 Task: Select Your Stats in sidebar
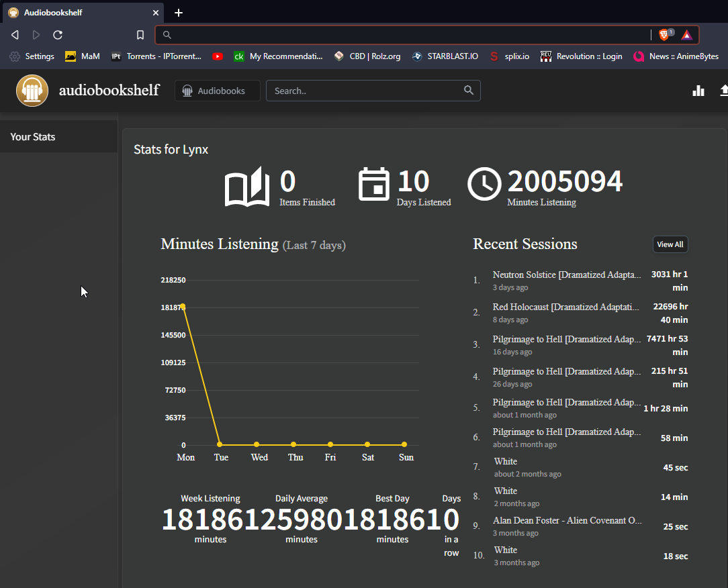tap(59, 136)
